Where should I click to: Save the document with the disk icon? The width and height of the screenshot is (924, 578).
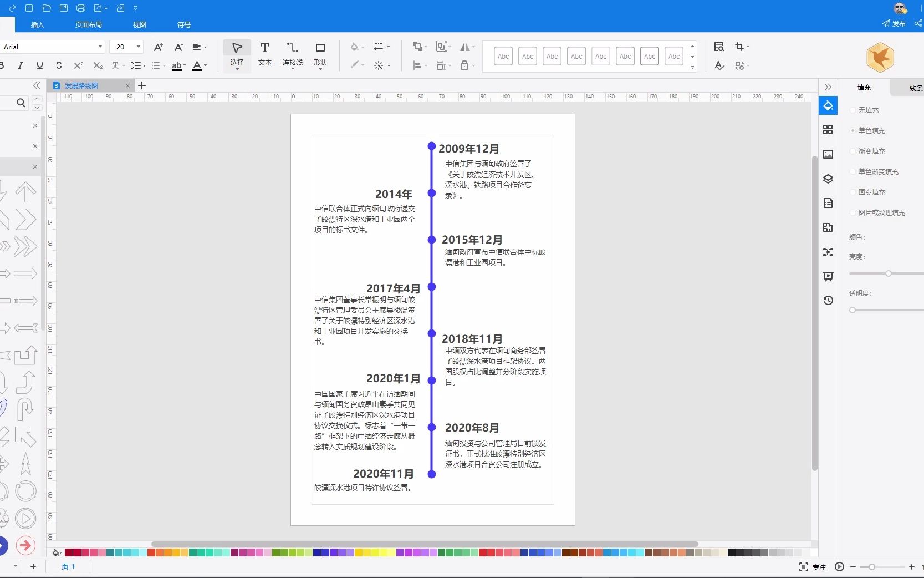[64, 8]
